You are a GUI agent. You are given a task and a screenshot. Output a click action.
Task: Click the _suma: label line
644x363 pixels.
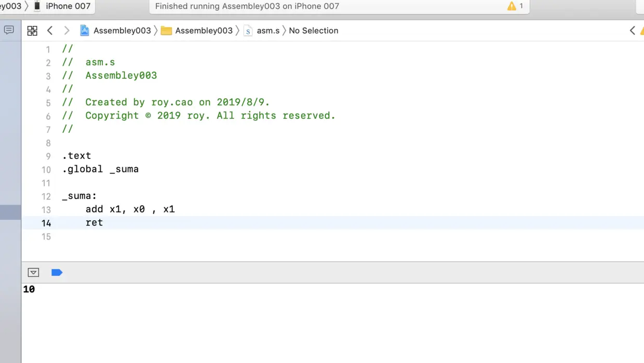79,196
